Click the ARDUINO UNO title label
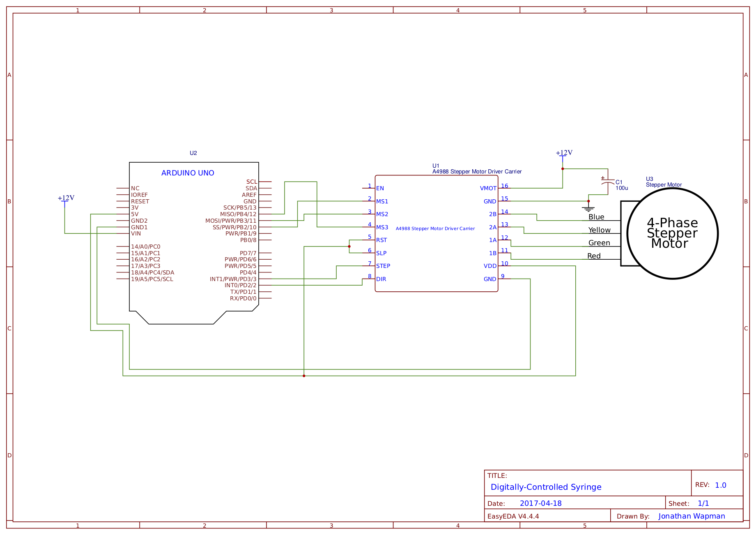756x535 pixels. [188, 173]
